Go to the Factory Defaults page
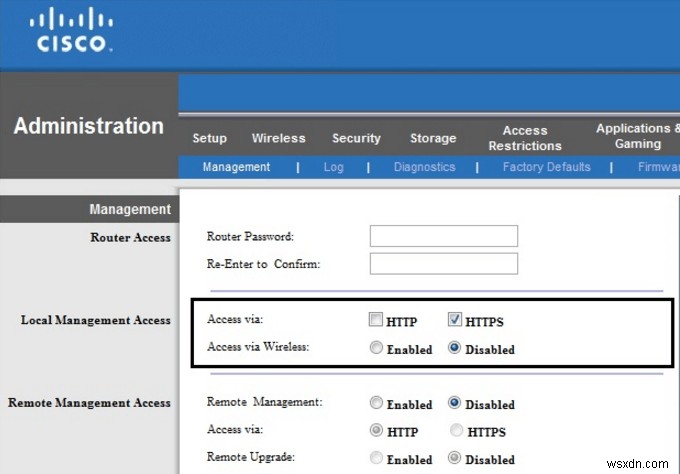 tap(546, 167)
